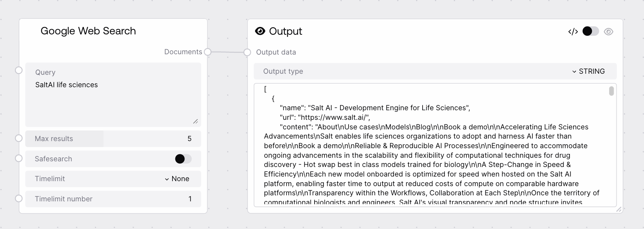Click the Max results connector port
Screen dimensions: 644x229
[x=19, y=138]
